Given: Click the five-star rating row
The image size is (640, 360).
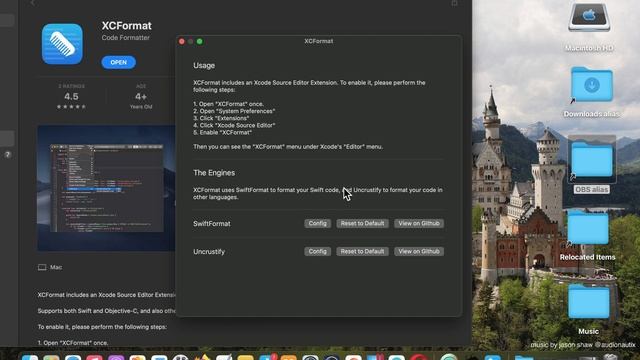Looking at the screenshot, I should point(71,107).
